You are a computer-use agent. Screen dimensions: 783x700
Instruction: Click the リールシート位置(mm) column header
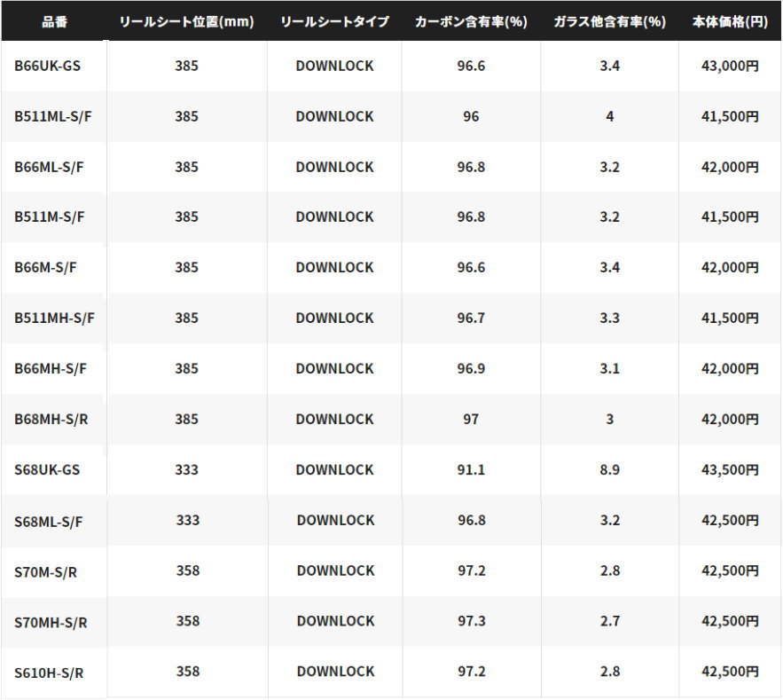click(x=186, y=22)
